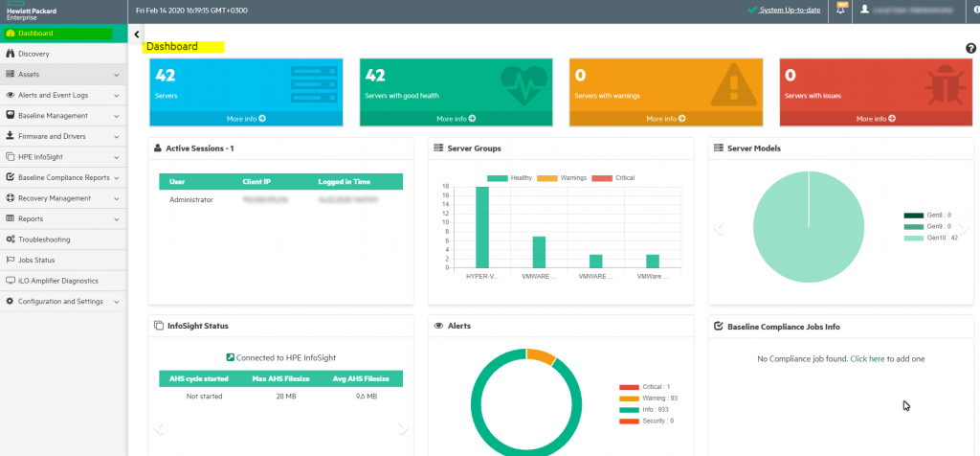Open the Baseline Management menu item
Viewport: 980px width, 456px height.
pos(62,116)
